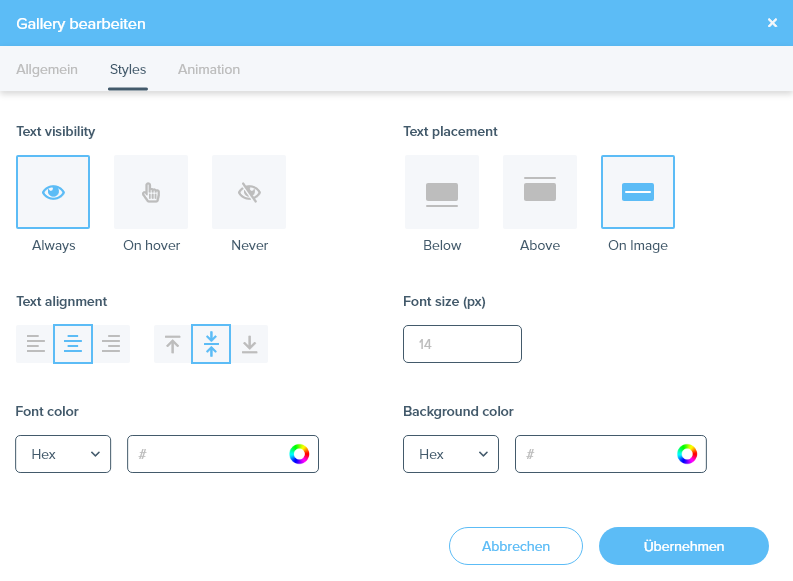Set text visibility to On hover
This screenshot has width=793, height=581.
[151, 192]
